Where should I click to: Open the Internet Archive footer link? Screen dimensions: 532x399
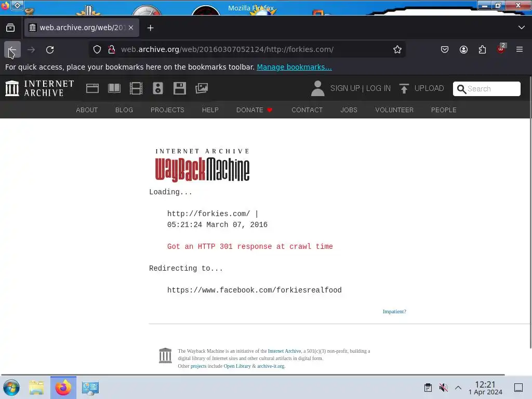284,351
